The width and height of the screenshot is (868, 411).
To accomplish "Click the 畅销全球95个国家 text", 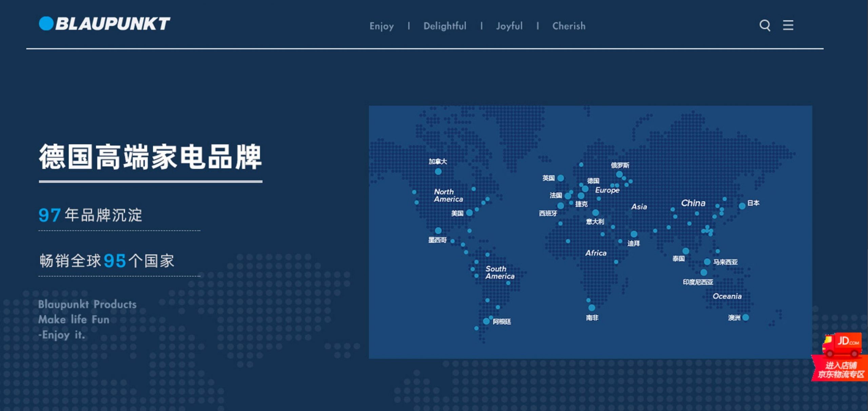I will click(107, 261).
